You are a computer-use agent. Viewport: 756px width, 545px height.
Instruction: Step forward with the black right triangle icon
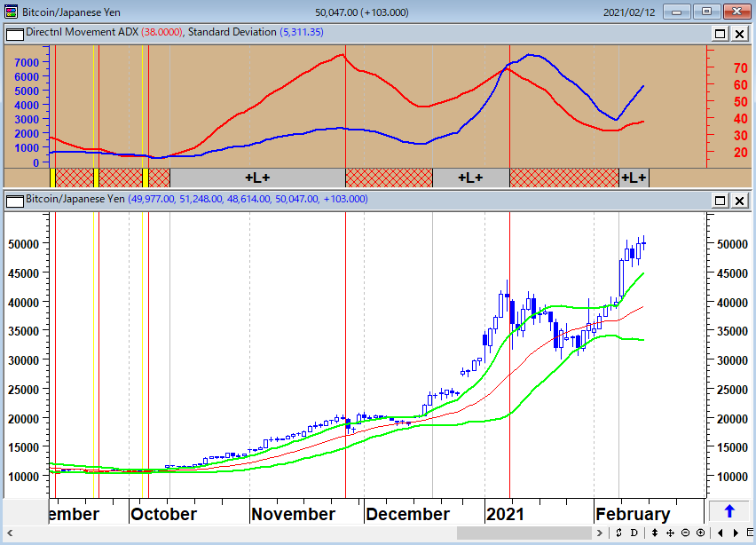(x=736, y=533)
